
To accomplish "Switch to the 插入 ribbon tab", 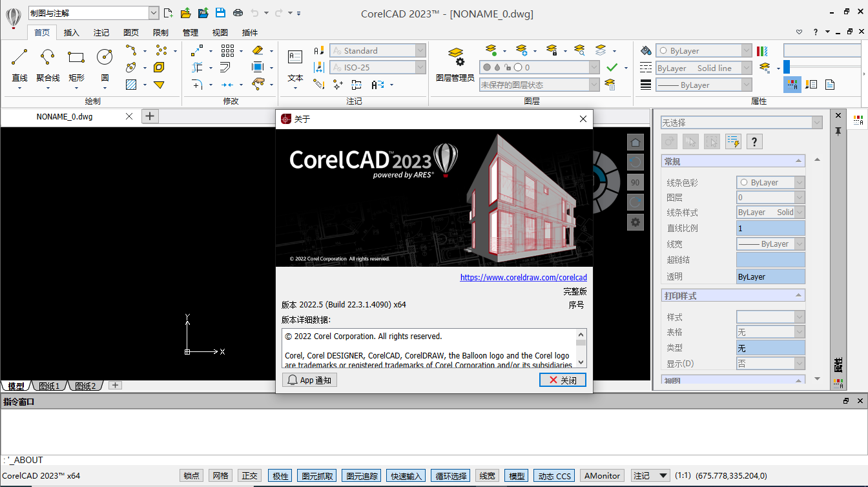I will [72, 33].
